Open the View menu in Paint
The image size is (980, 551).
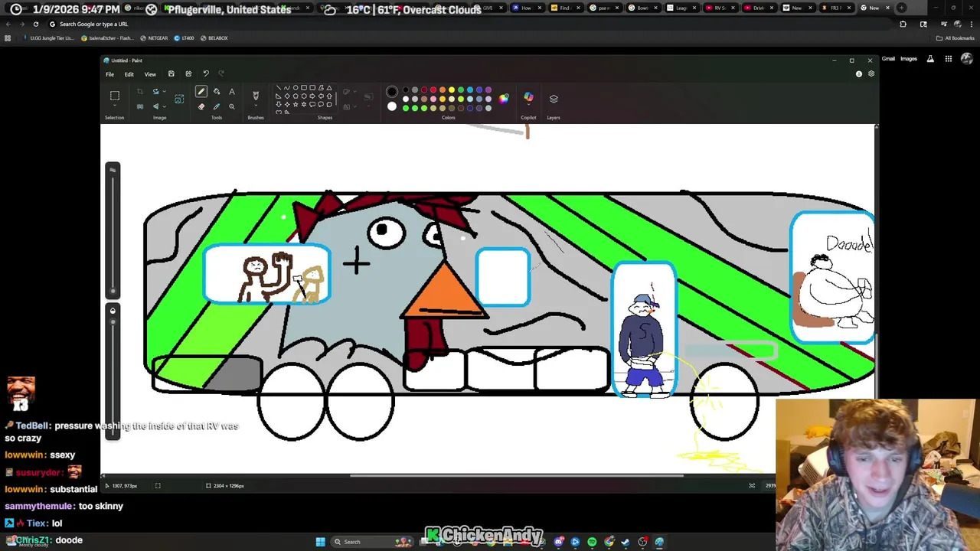[x=150, y=74]
